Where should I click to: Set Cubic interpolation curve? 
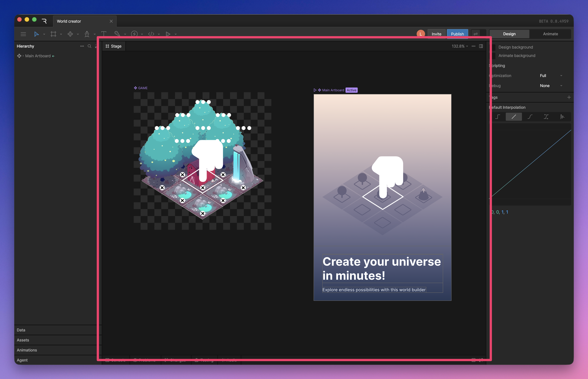tap(530, 117)
